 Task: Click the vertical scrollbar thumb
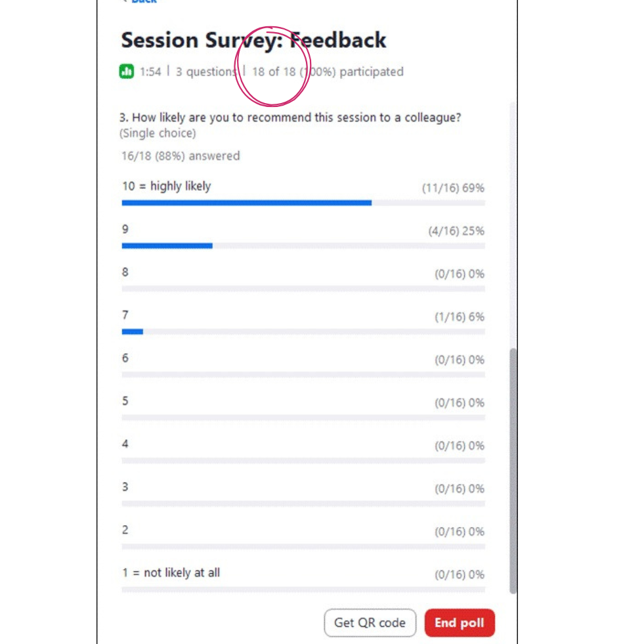513,469
